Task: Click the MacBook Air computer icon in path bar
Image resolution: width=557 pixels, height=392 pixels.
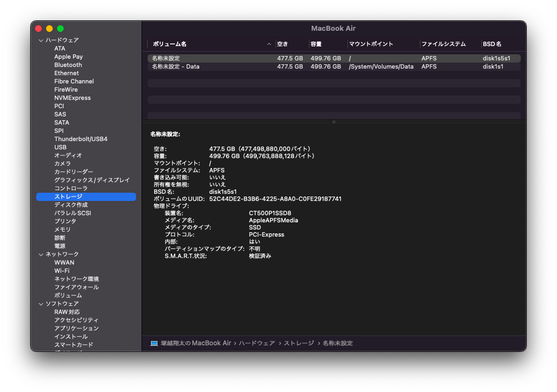Action: pos(154,343)
